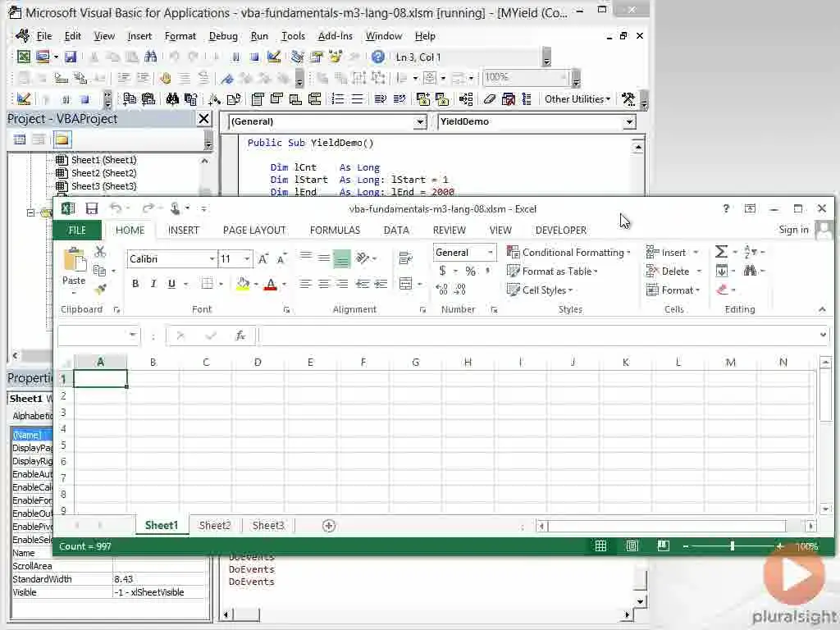Image resolution: width=840 pixels, height=630 pixels.
Task: Click the Cut scissors icon in Clipboard group
Action: click(99, 252)
